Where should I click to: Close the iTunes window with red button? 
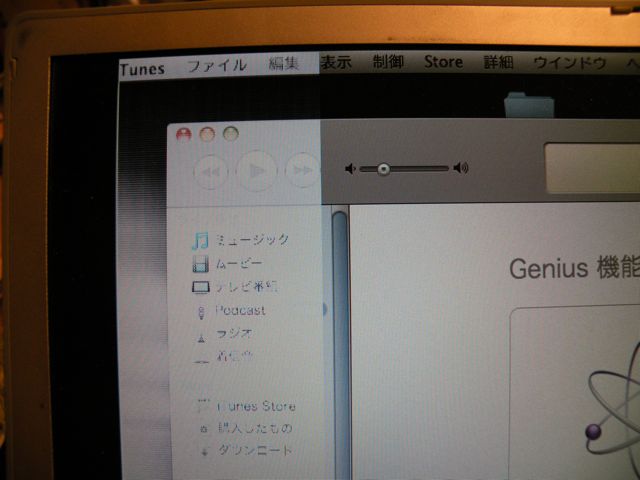184,135
